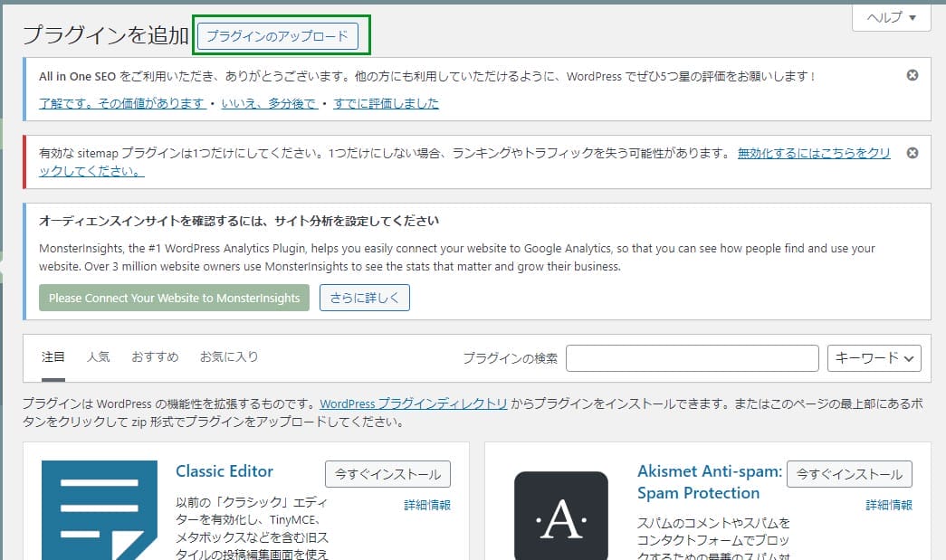946x560 pixels.
Task: Click the さらに詳しく button
Action: [364, 298]
